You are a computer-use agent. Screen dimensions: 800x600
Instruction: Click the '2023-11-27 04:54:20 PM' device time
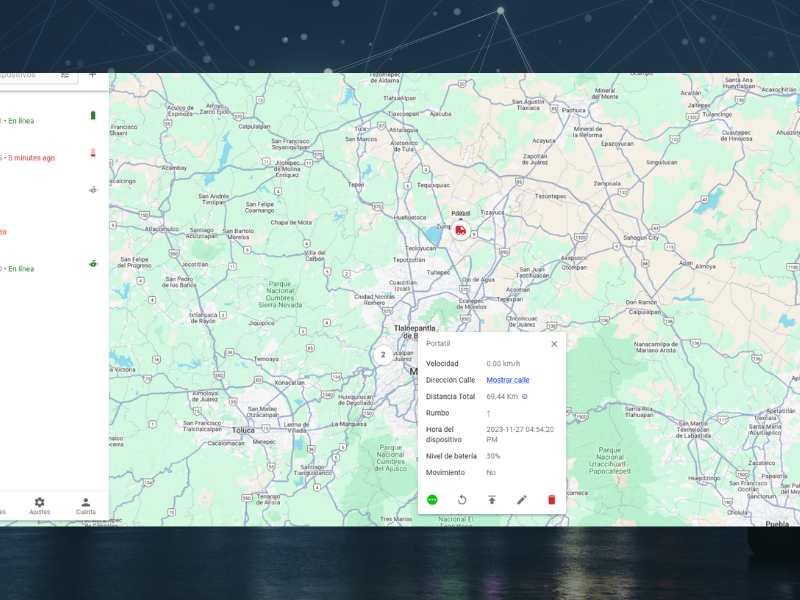[x=520, y=434]
